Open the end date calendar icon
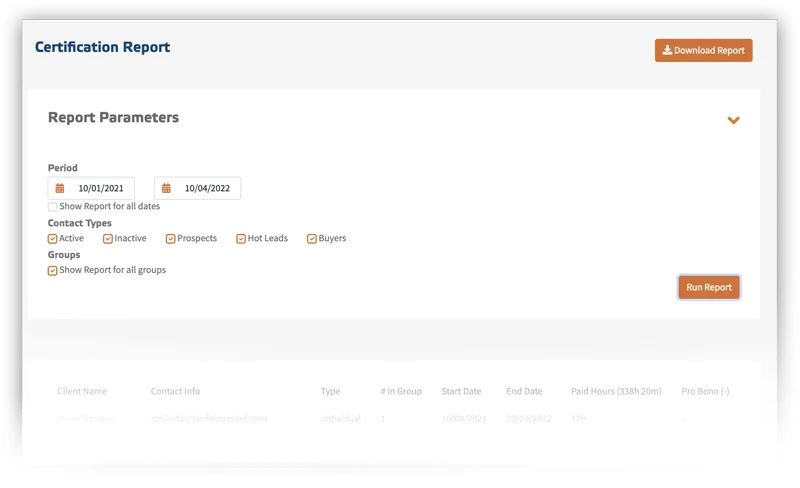800x488 pixels. 166,188
